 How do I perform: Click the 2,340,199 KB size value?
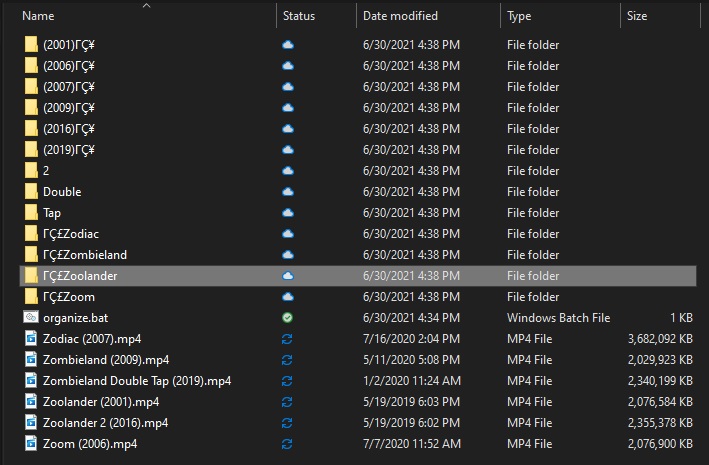click(x=660, y=381)
